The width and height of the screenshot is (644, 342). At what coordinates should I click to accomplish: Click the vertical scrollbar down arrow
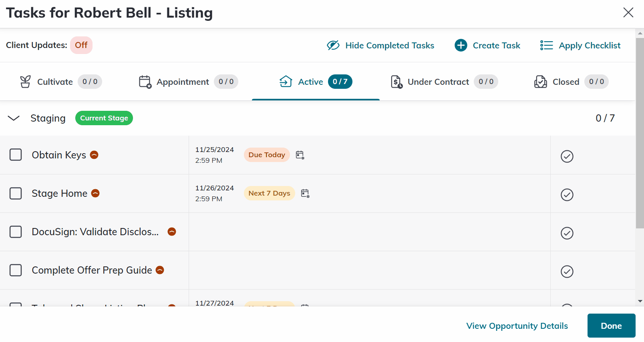point(640,301)
